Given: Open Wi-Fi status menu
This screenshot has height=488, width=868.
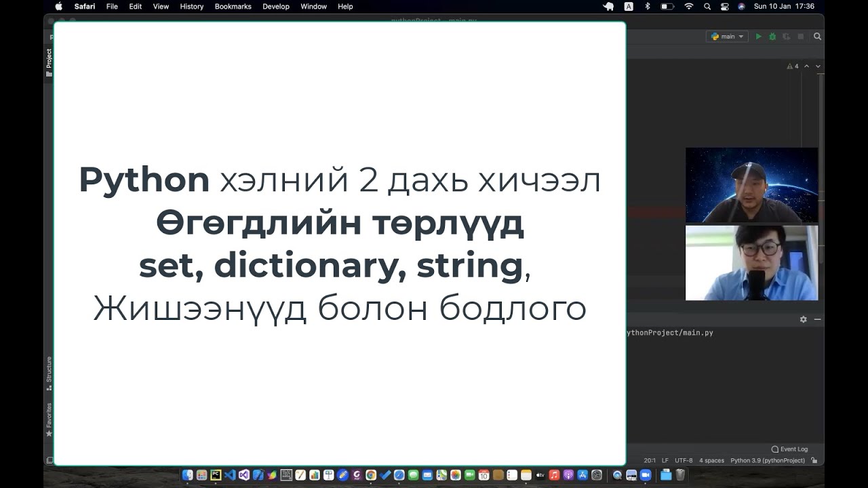Looking at the screenshot, I should (x=689, y=6).
